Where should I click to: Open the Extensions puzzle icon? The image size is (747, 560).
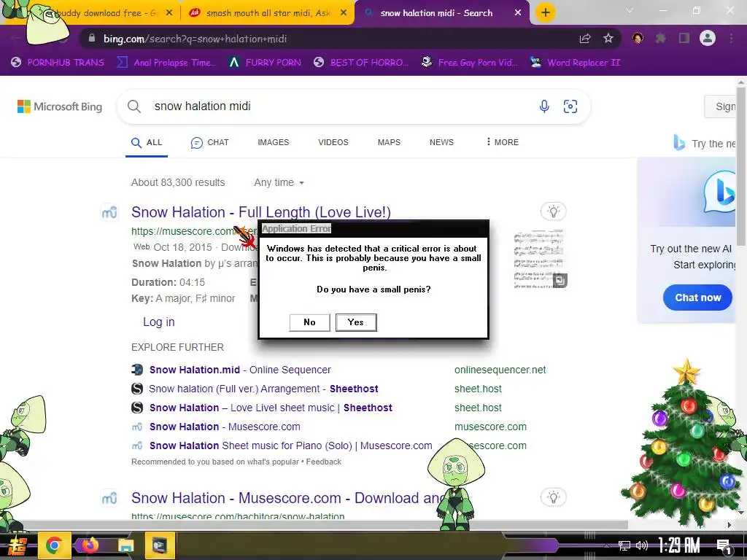coord(661,39)
